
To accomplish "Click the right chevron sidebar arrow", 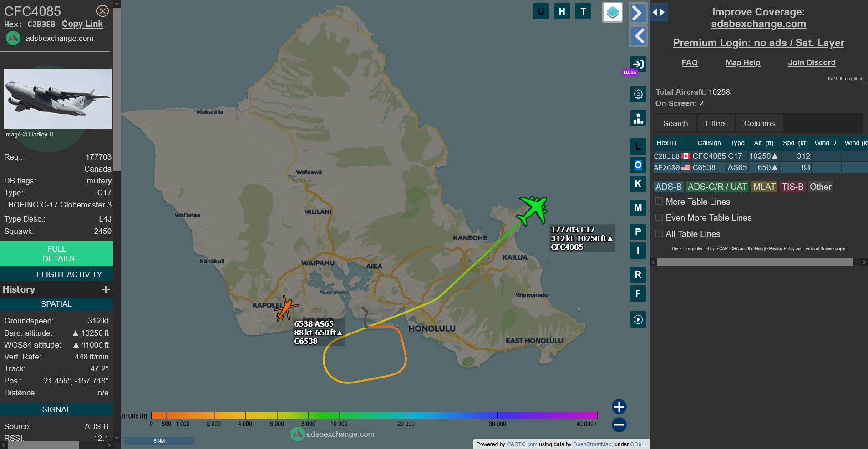I will click(638, 13).
